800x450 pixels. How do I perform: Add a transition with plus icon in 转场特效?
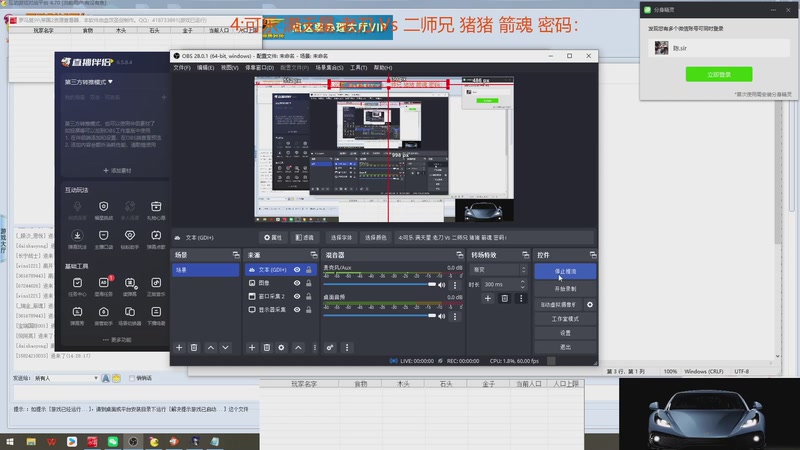pyautogui.click(x=488, y=298)
